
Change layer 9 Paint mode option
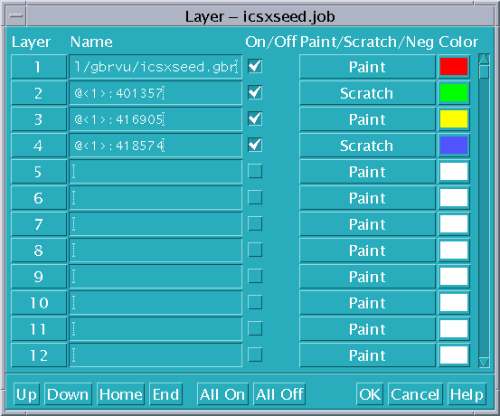click(x=367, y=276)
